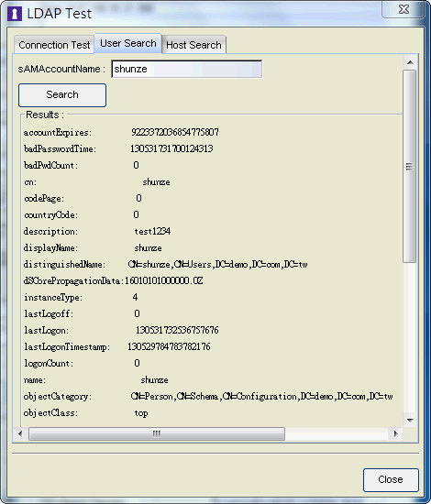Click the lastLogoff label
The image size is (431, 504).
click(x=49, y=313)
